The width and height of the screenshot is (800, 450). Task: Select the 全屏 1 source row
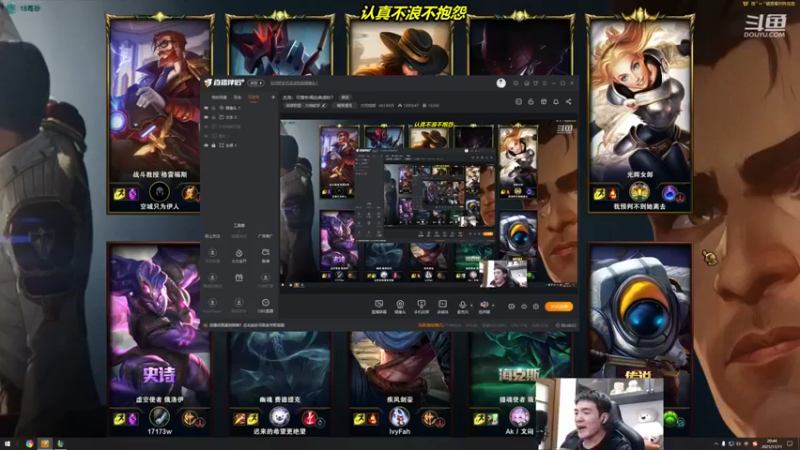pos(240,145)
